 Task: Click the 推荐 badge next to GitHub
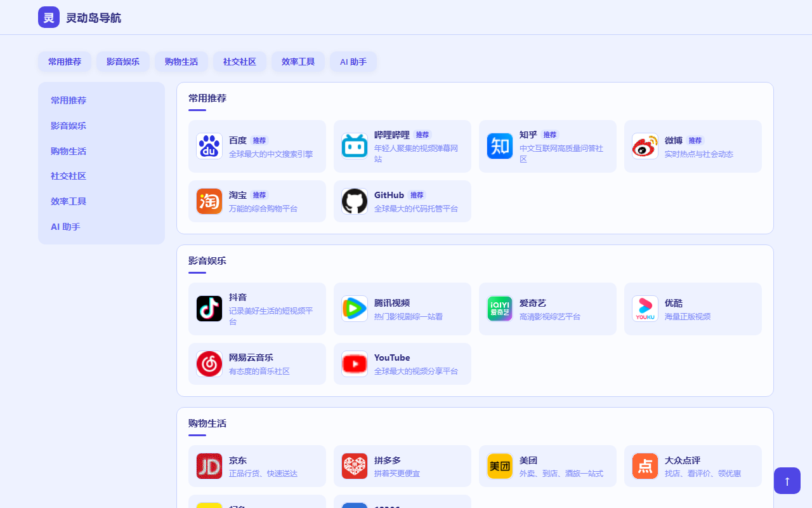[x=417, y=195]
